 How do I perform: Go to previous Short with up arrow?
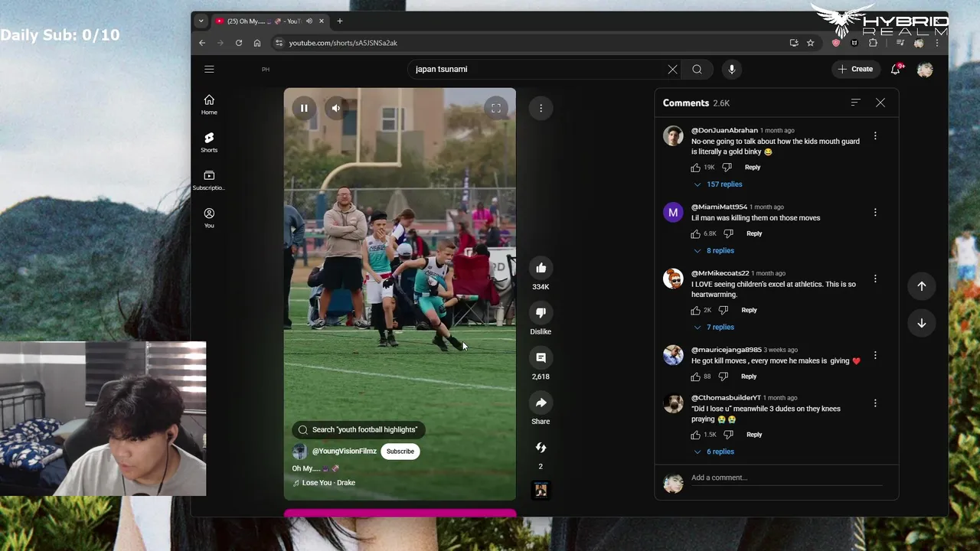point(922,285)
